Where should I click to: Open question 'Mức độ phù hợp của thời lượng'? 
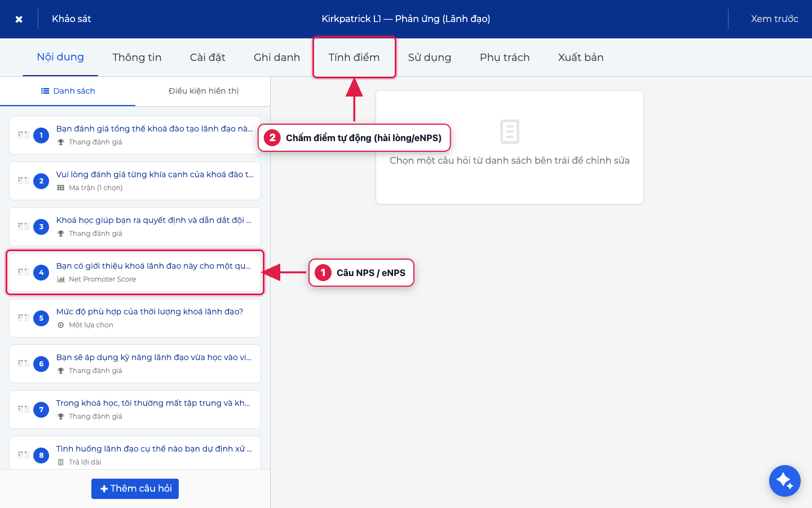(135, 318)
